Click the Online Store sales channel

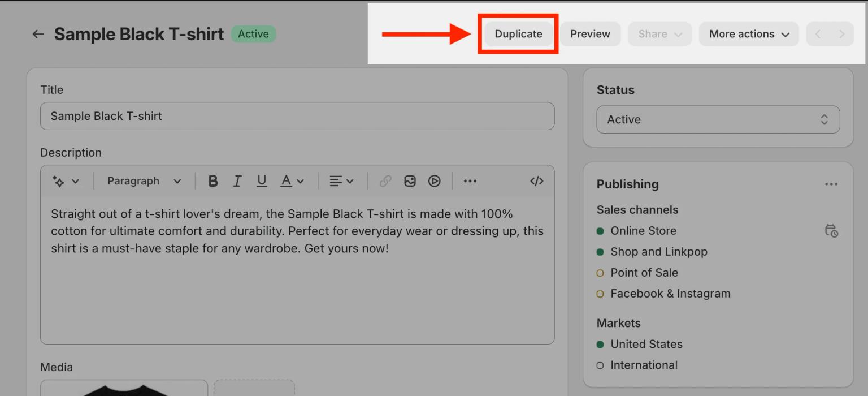coord(643,231)
